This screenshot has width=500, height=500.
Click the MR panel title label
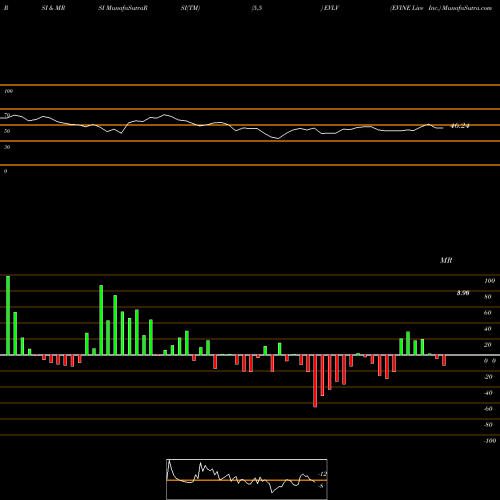point(446,260)
